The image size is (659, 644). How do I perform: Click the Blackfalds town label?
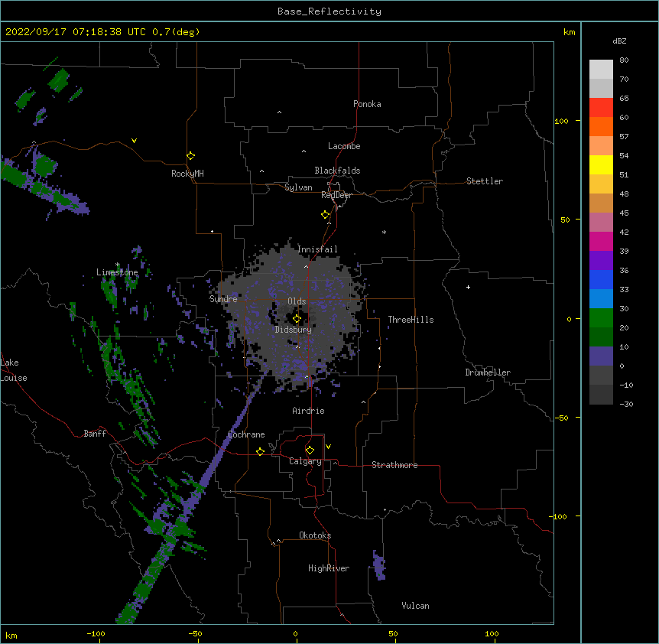point(337,171)
